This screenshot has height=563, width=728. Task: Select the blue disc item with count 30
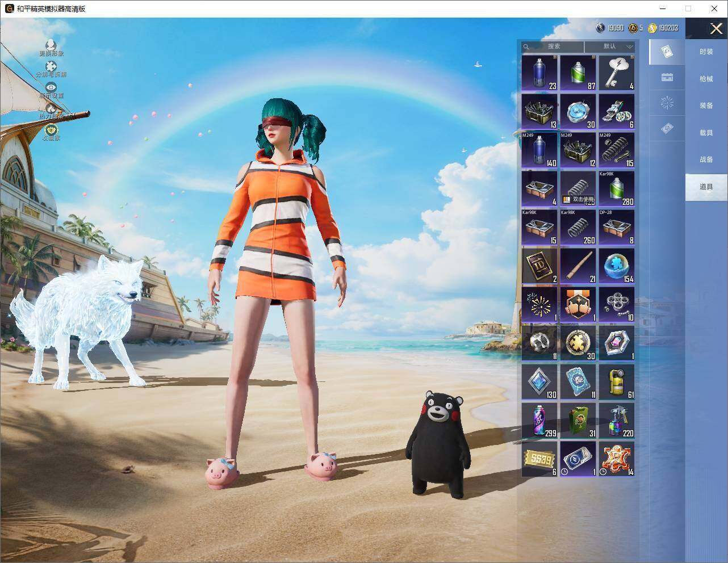coord(578,111)
